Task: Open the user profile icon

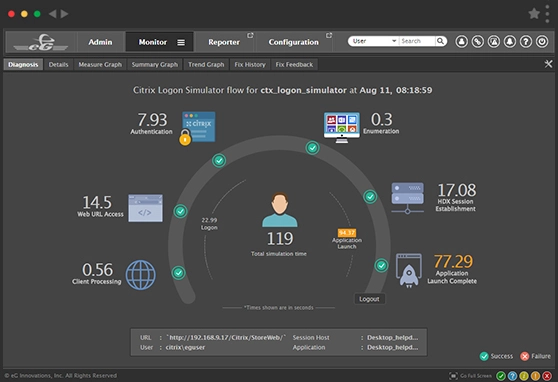Action: 462,42
